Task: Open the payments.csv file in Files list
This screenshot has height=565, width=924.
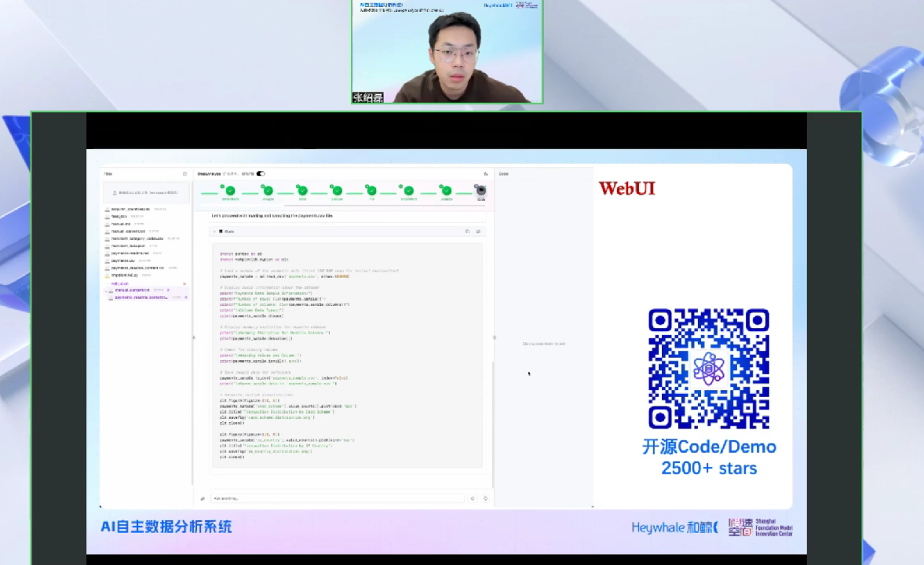Action: coord(122,261)
